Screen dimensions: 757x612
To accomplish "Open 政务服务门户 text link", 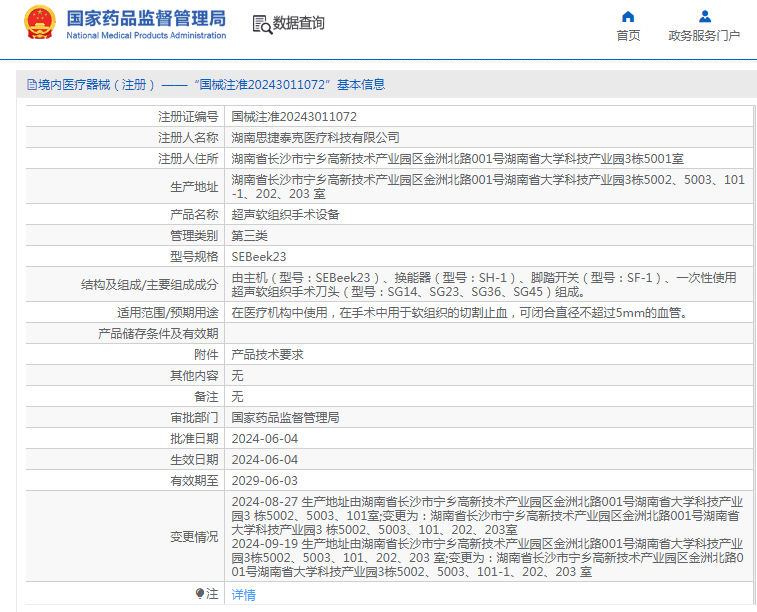I will click(x=704, y=36).
